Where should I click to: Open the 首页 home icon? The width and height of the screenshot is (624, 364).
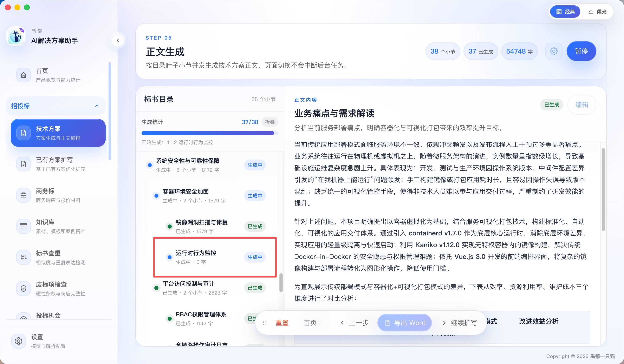click(x=24, y=75)
